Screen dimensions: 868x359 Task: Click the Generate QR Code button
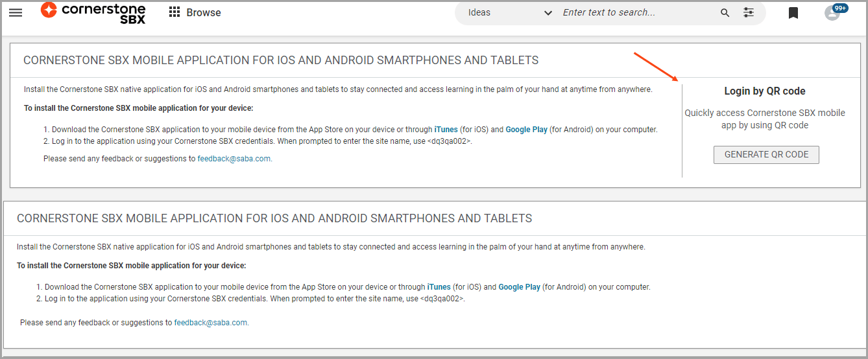tap(766, 154)
